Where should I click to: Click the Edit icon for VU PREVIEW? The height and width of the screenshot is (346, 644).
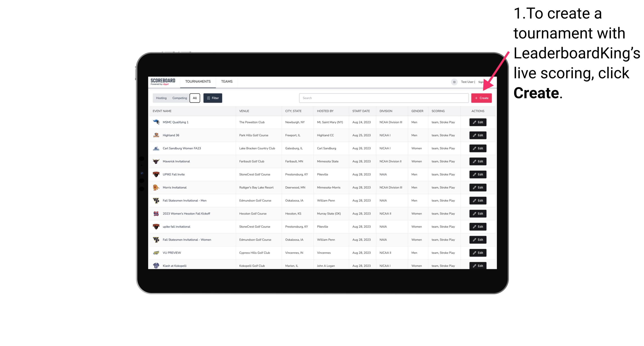point(477,253)
